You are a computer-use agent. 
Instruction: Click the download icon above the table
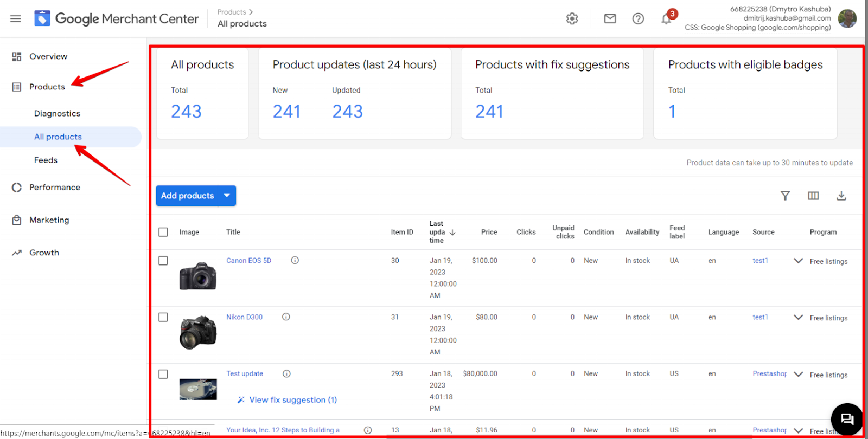click(841, 196)
